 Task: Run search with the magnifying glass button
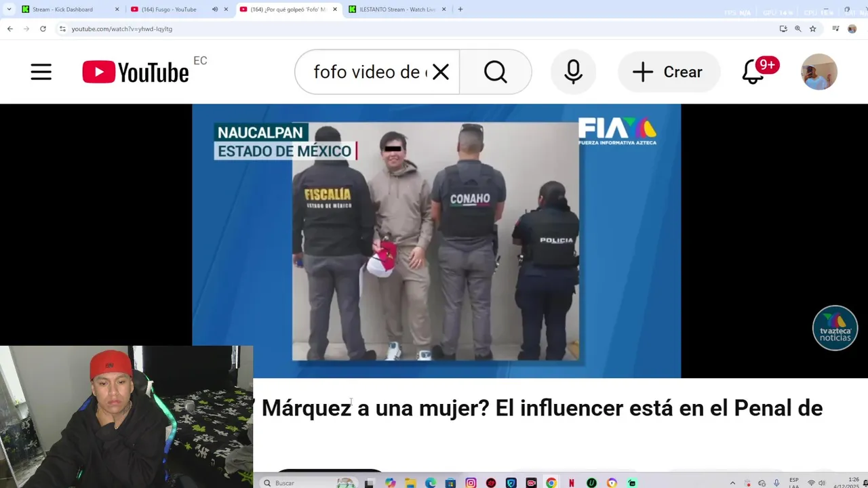click(496, 72)
